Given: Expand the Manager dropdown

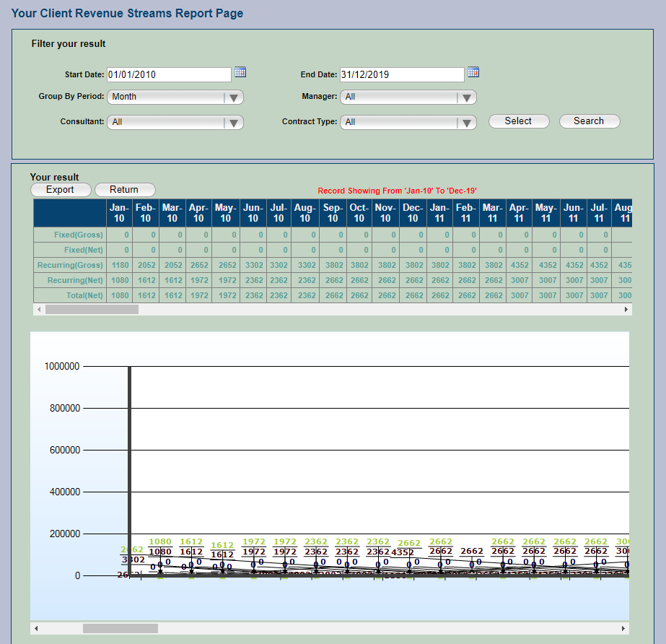Looking at the screenshot, I should pos(408,97).
